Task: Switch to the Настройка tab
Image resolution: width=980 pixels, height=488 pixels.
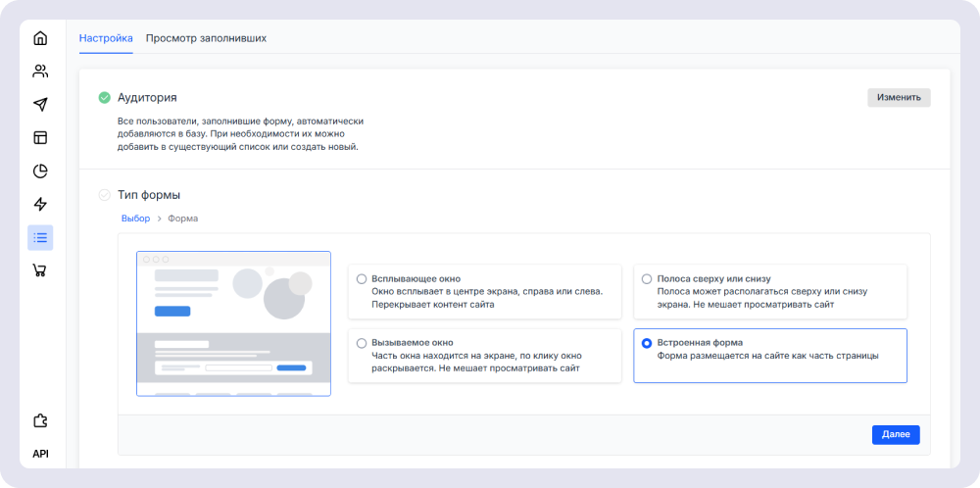Action: 106,38
